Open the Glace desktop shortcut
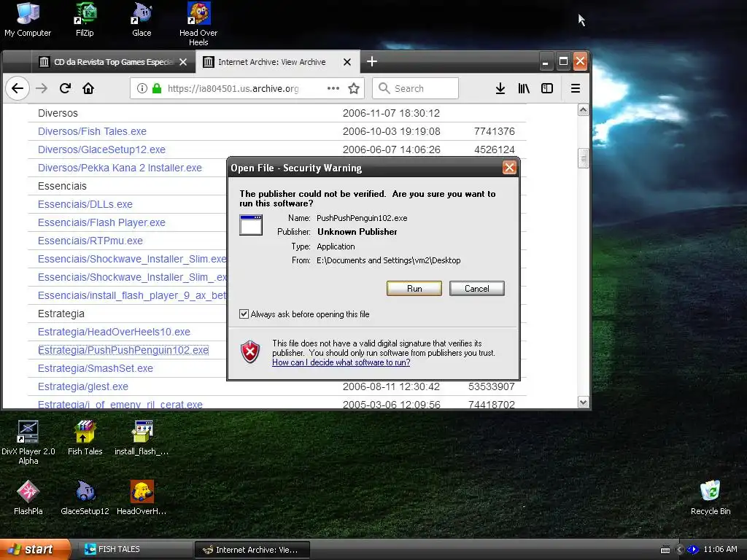Viewport: 747px width, 560px height. 142,19
